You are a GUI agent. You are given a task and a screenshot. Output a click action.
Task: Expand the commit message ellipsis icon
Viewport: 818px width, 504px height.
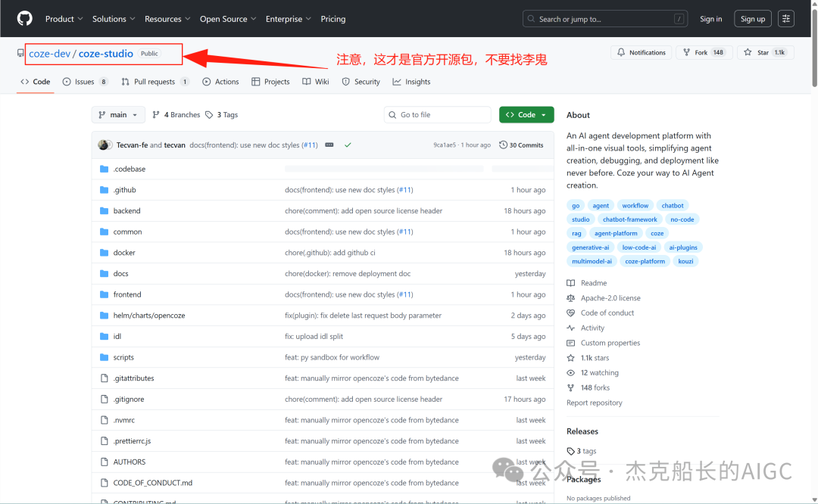[x=329, y=145]
